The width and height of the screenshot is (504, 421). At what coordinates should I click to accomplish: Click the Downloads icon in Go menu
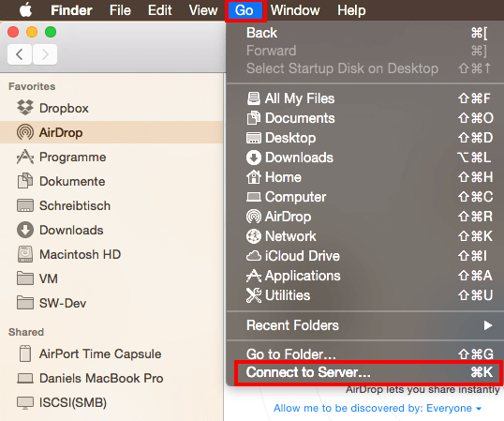point(254,158)
